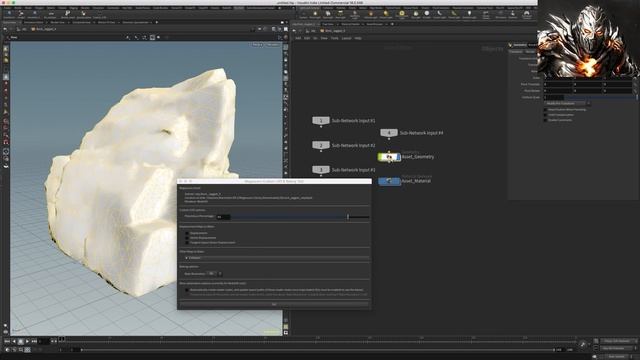Play the animation forward
The image size is (640, 360).
pyautogui.click(x=27, y=341)
